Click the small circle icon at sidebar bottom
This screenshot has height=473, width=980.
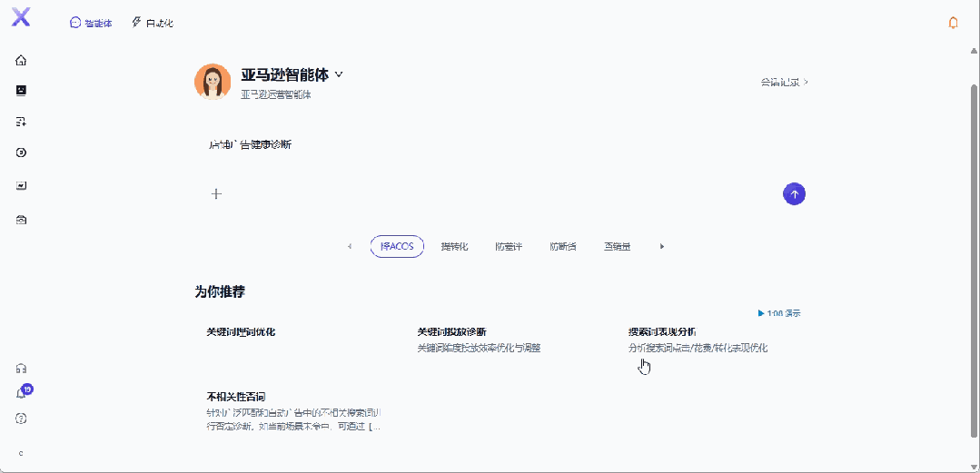[x=21, y=454]
